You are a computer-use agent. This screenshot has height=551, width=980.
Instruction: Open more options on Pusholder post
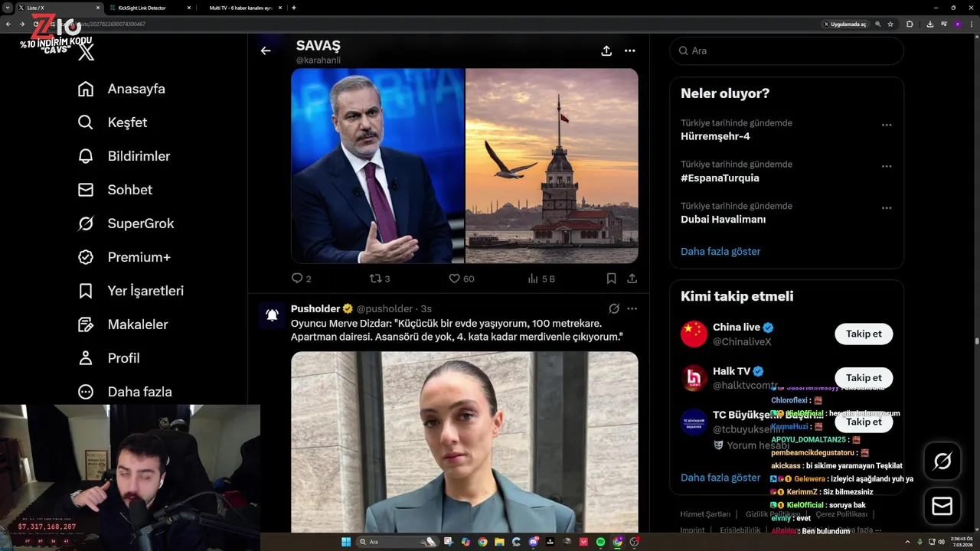(x=632, y=308)
